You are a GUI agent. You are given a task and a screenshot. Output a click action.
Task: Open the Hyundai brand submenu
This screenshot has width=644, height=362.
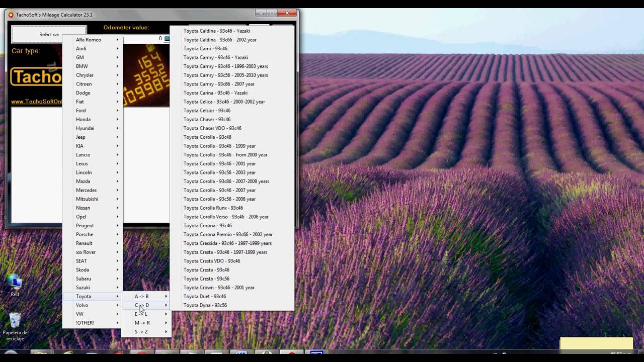93,128
